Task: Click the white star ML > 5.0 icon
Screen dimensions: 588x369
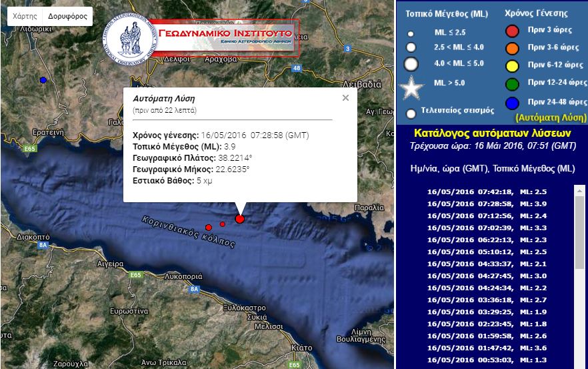Action: coord(411,88)
